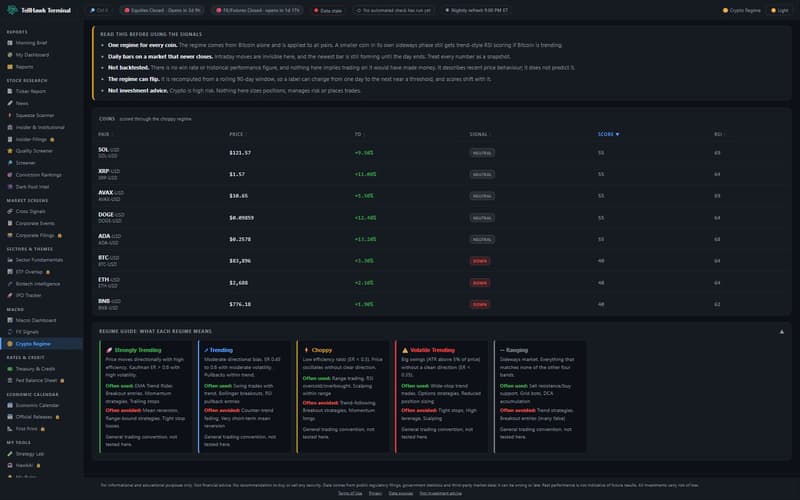Viewport: 800px width, 500px height.
Task: Click the NEUTRAL signal badge for SOL
Action: click(482, 153)
